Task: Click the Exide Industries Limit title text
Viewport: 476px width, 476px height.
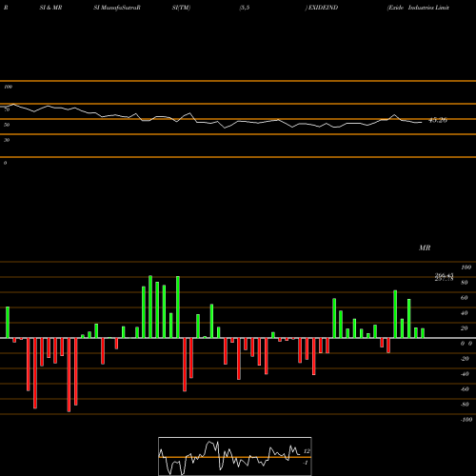Action: click(418, 8)
